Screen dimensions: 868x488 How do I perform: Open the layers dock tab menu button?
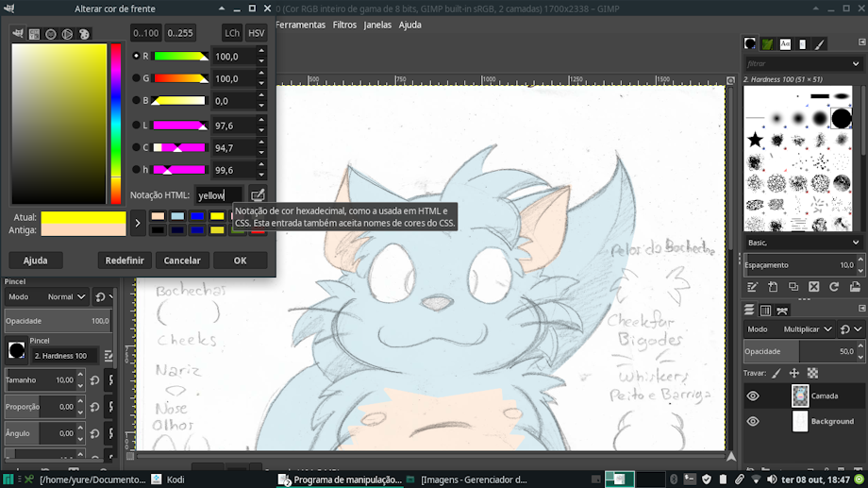[x=862, y=308]
